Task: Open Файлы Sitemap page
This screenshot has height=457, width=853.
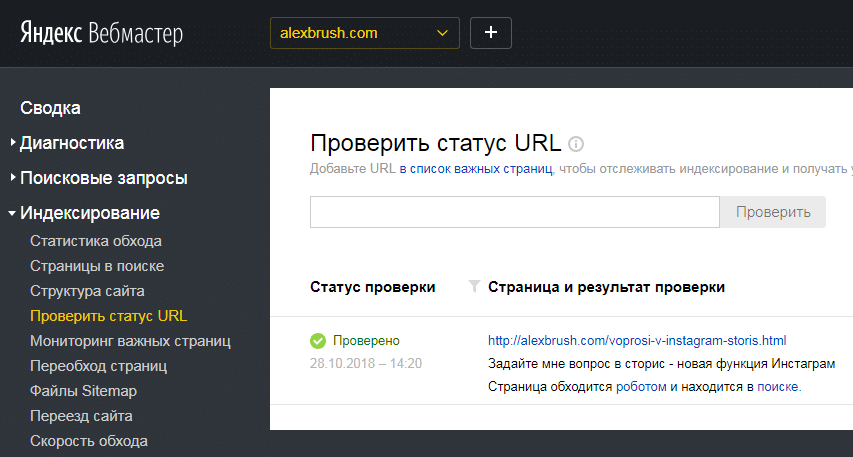Action: (83, 391)
